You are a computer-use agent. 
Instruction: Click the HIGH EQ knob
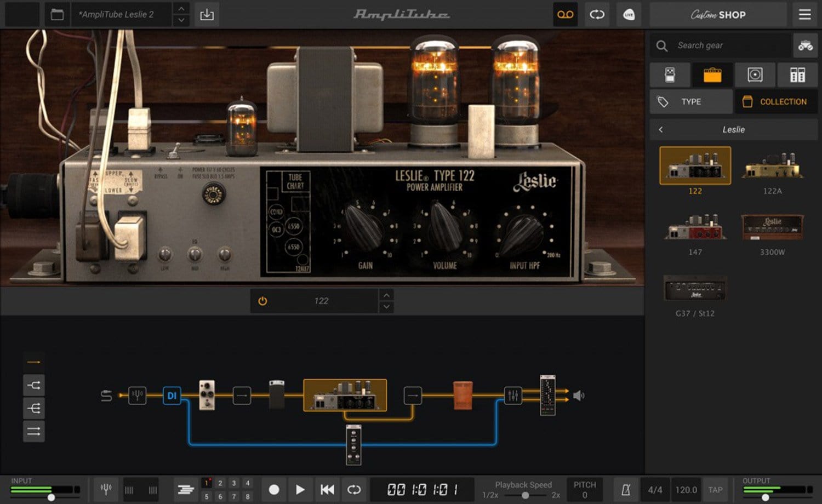click(x=224, y=254)
